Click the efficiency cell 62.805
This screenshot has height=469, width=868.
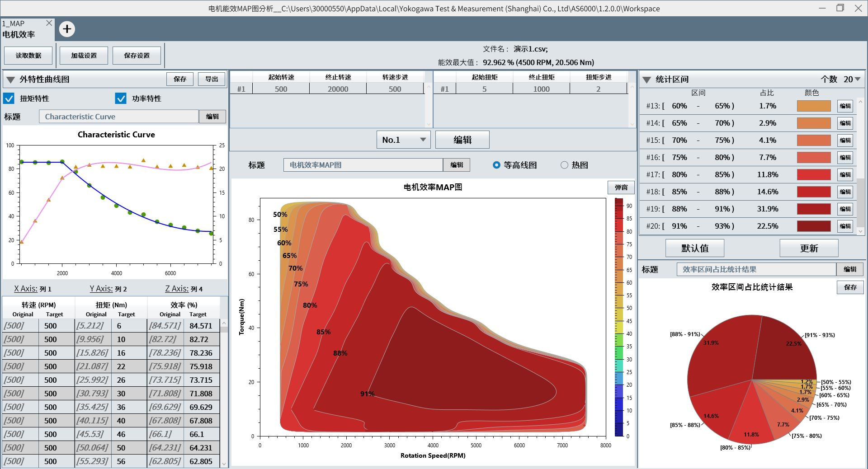(x=201, y=461)
